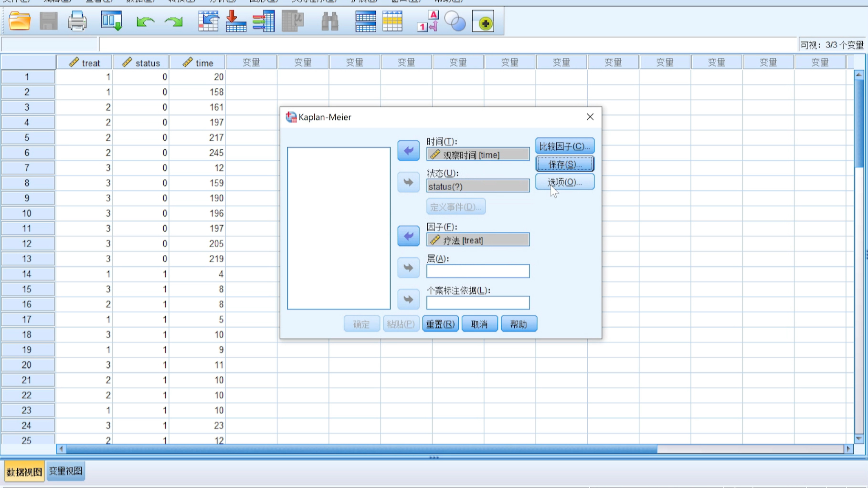The image size is (868, 488).
Task: Switch to the 变量视图 variable view tab
Action: 65,471
